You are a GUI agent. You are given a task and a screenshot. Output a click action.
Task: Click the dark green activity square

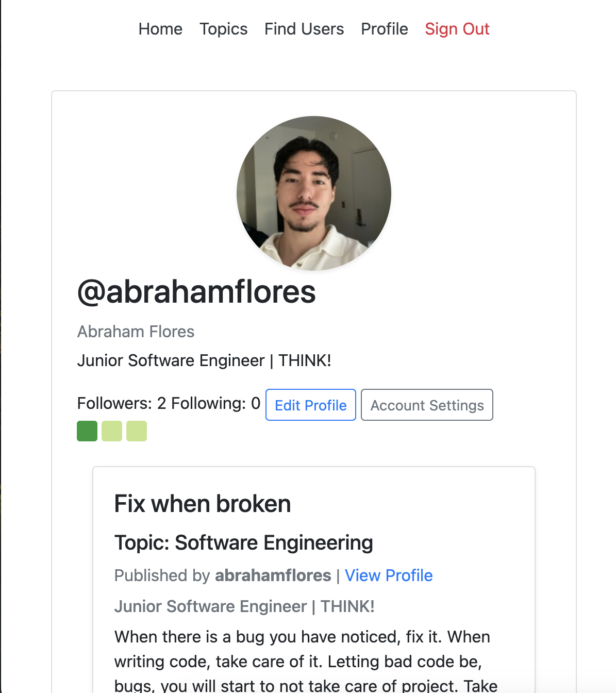(87, 431)
